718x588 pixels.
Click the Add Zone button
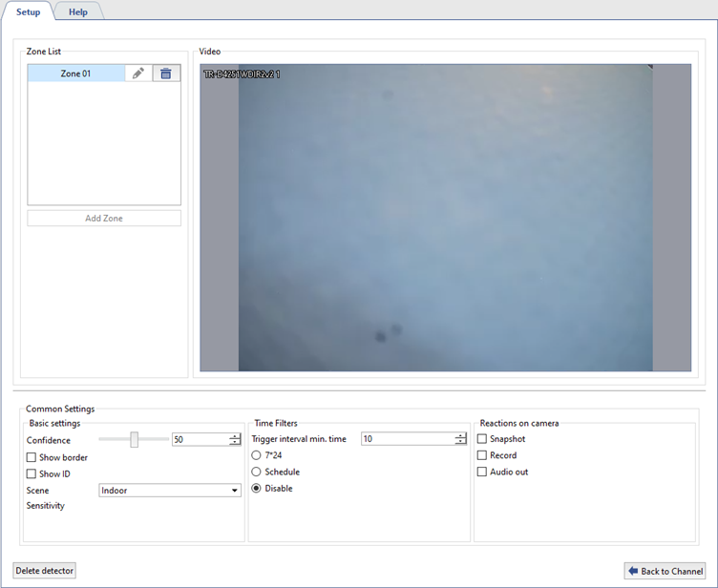(104, 219)
